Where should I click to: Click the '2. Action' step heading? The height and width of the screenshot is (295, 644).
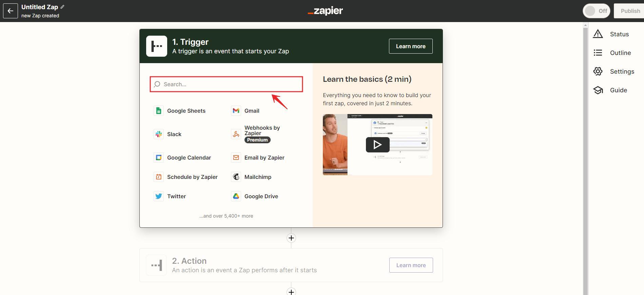189,261
